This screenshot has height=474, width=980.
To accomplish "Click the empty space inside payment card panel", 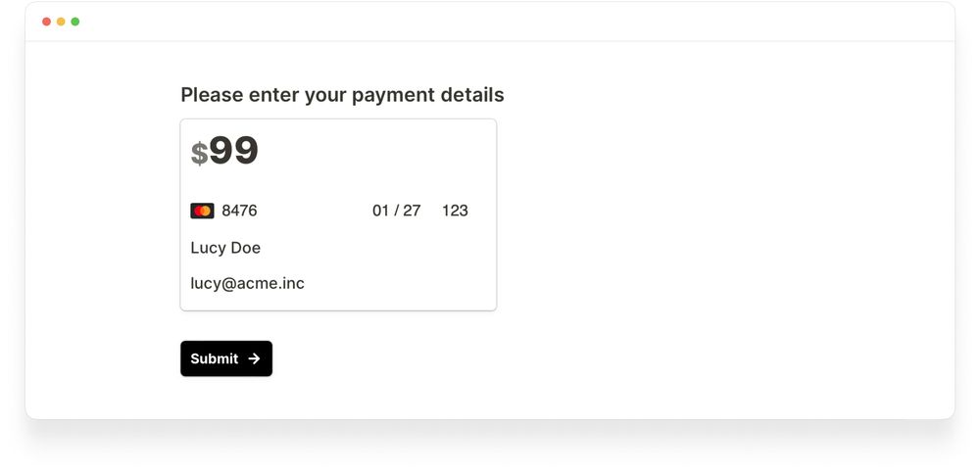I will [392, 264].
